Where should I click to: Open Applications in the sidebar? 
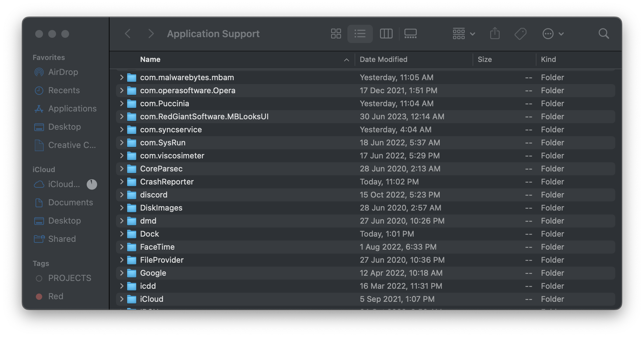coord(72,109)
